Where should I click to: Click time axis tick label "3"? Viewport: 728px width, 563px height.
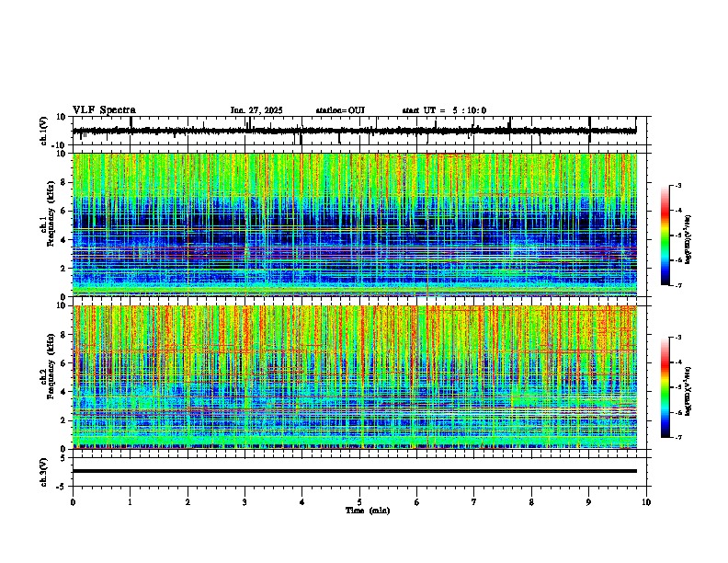pyautogui.click(x=245, y=502)
